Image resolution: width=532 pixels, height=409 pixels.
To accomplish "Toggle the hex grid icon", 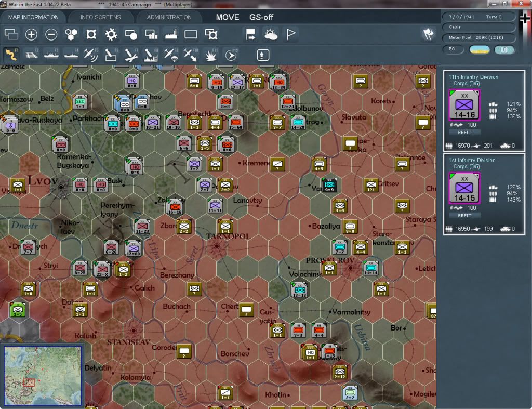I will tap(71, 34).
